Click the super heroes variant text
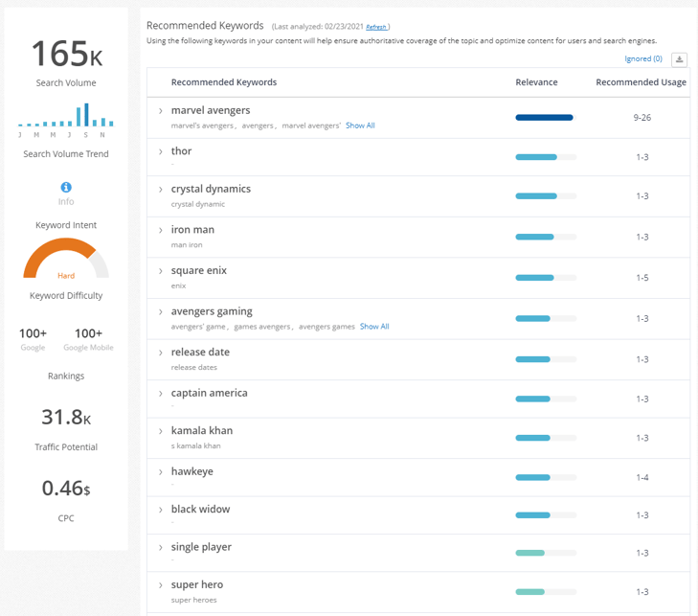698x616 pixels. pyautogui.click(x=193, y=600)
